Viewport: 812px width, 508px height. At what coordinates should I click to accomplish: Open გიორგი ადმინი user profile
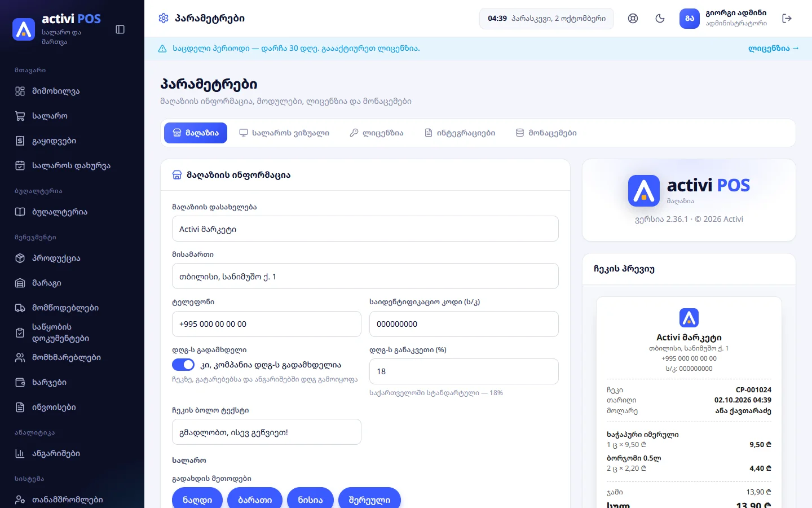click(723, 19)
